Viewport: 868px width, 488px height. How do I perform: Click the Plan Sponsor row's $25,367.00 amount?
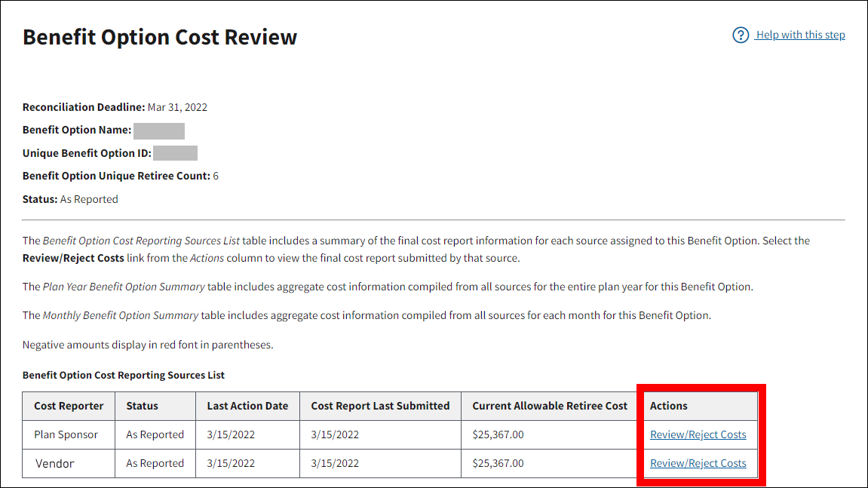(x=498, y=434)
